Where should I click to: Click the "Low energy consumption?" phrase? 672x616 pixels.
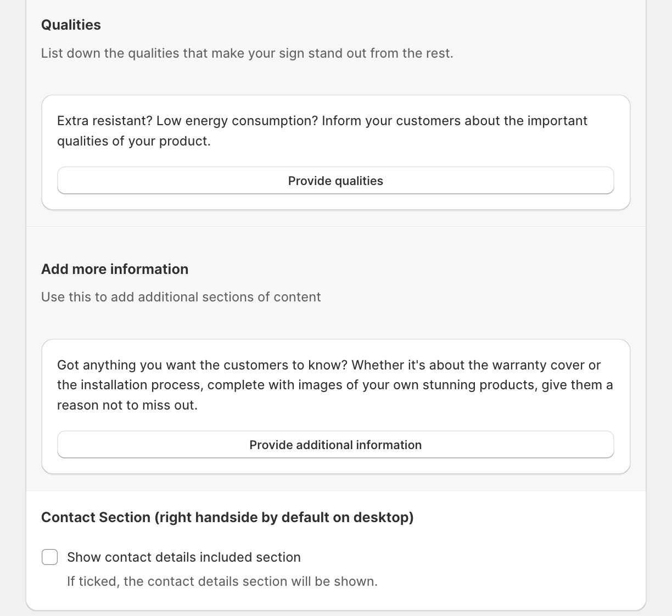(x=237, y=121)
